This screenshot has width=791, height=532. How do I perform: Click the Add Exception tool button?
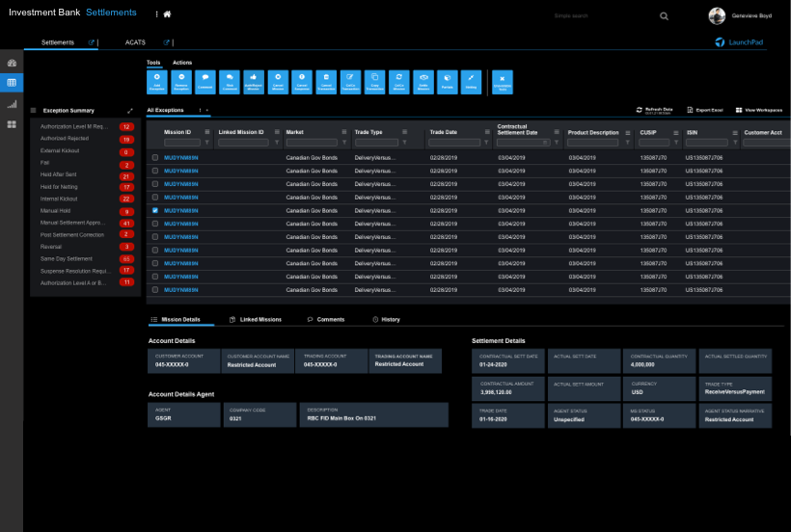pyautogui.click(x=156, y=81)
